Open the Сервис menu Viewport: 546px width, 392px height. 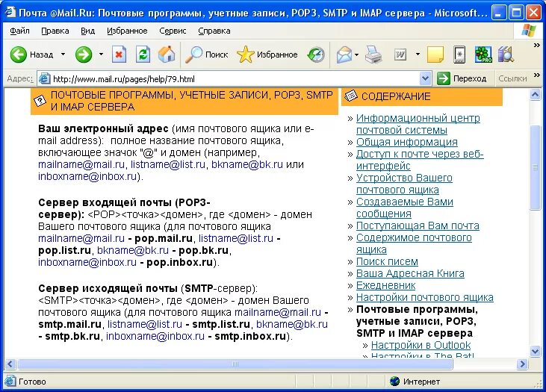173,31
